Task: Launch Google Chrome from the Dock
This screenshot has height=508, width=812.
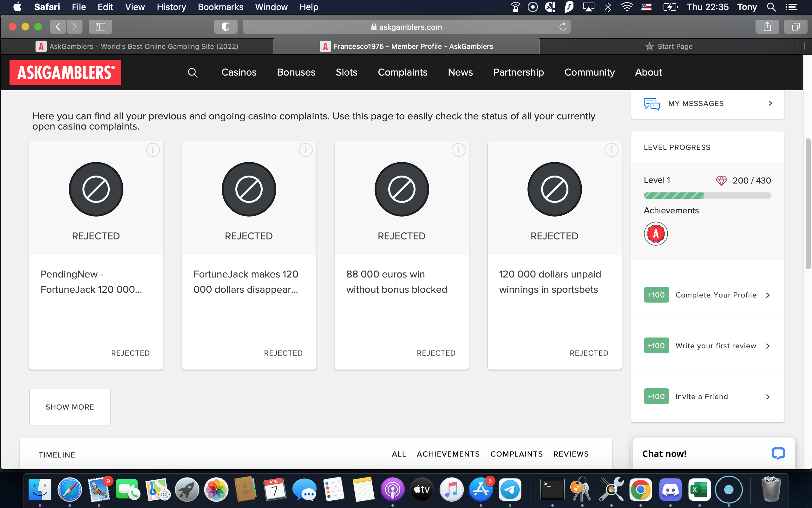Action: pyautogui.click(x=640, y=490)
